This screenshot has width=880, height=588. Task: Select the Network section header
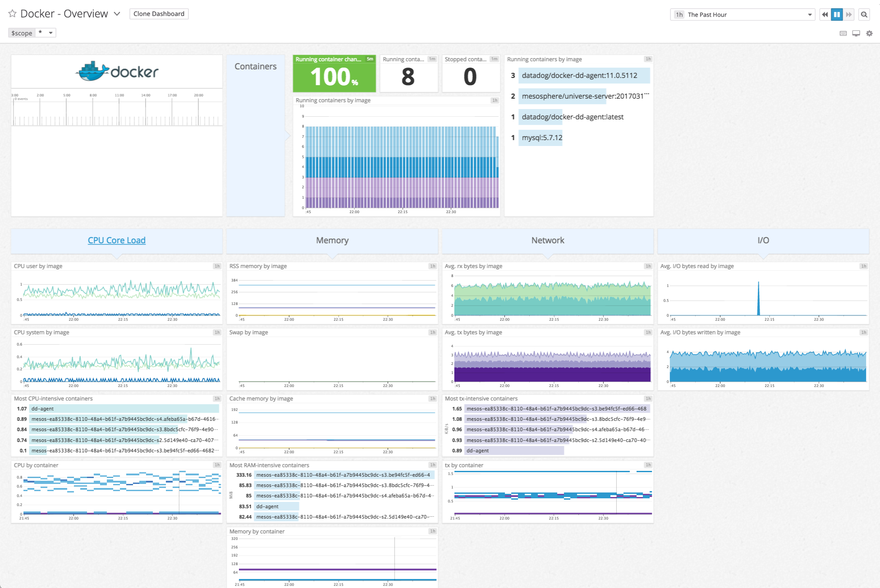pos(547,241)
